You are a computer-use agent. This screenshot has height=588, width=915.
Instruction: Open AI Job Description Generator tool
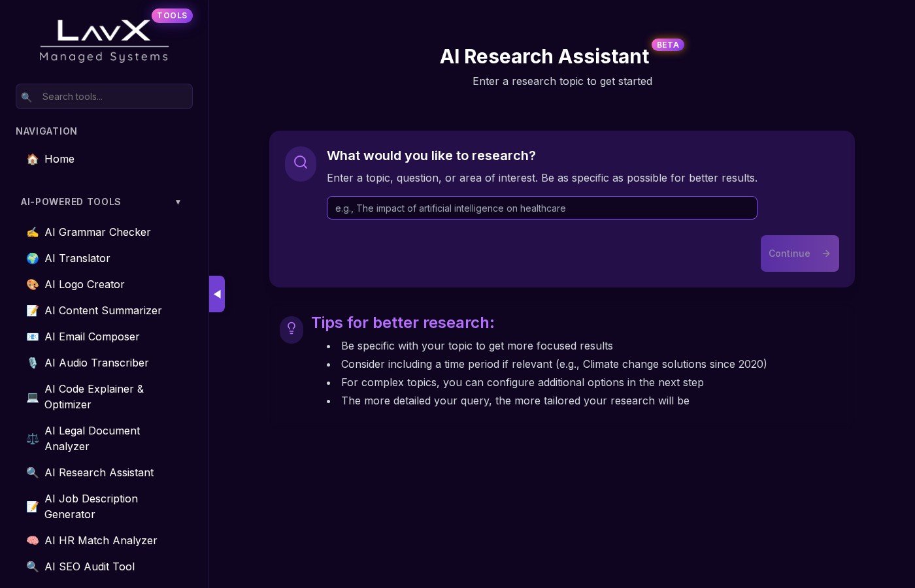coord(91,506)
